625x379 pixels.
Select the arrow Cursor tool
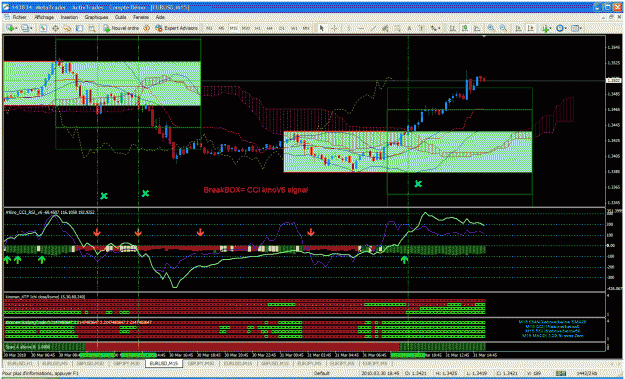[322, 28]
